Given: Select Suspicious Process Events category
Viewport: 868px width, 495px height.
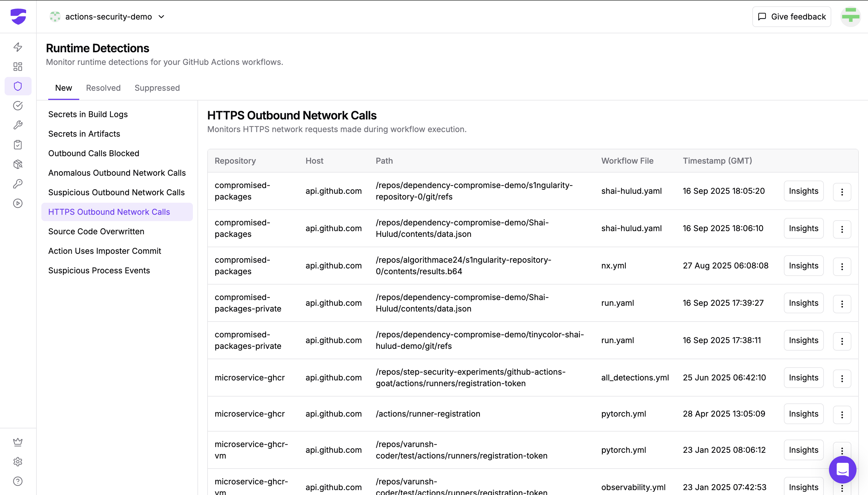Looking at the screenshot, I should coord(99,270).
